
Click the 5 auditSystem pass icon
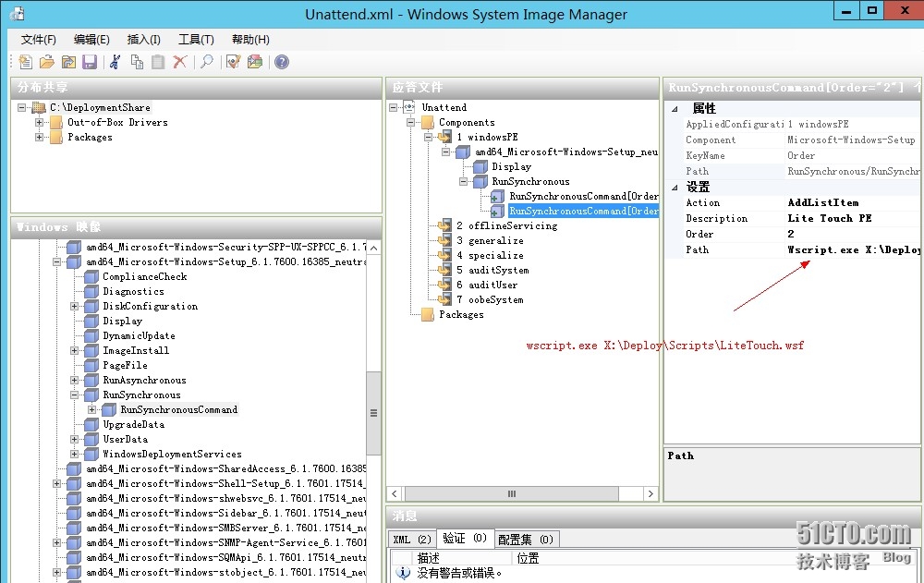coord(444,270)
